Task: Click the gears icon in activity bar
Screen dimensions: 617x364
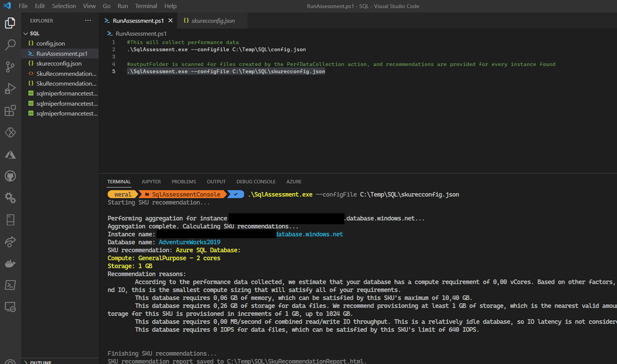Action: point(10,197)
